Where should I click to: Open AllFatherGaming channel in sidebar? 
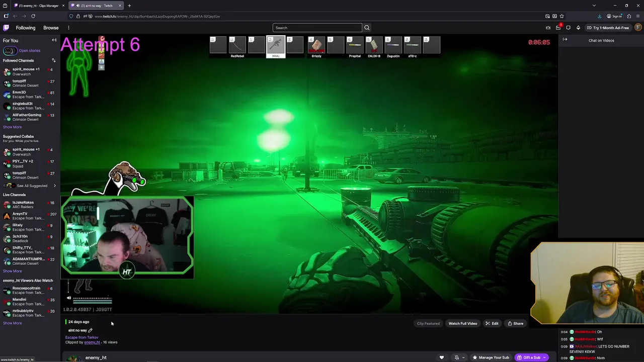coord(30,117)
